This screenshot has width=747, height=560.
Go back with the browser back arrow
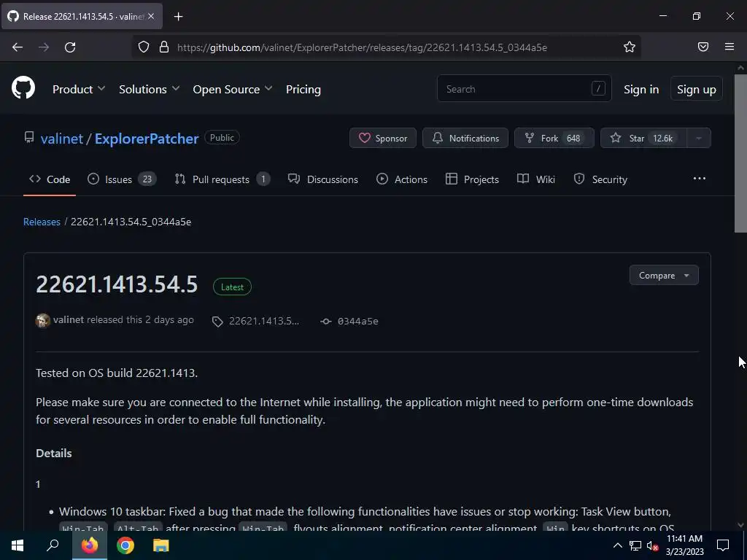coord(18,47)
